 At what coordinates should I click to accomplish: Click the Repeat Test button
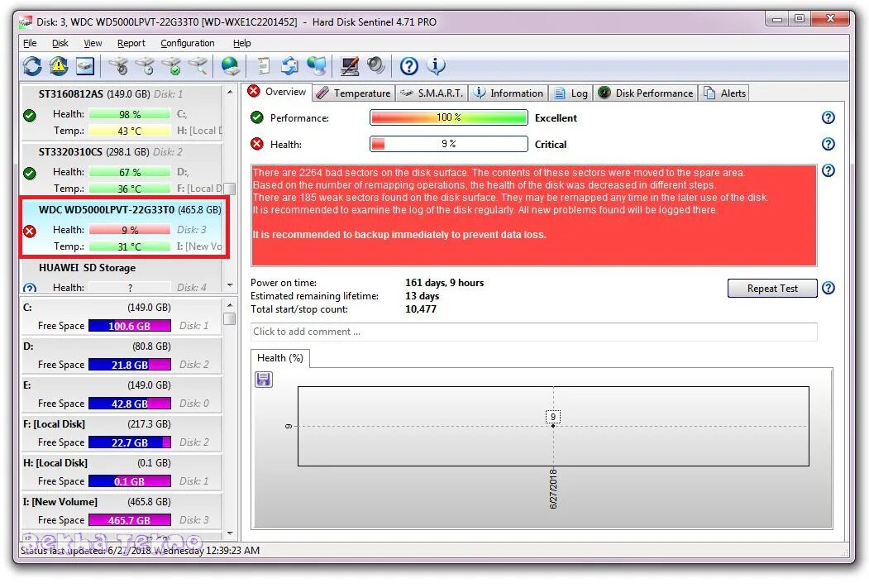point(772,288)
